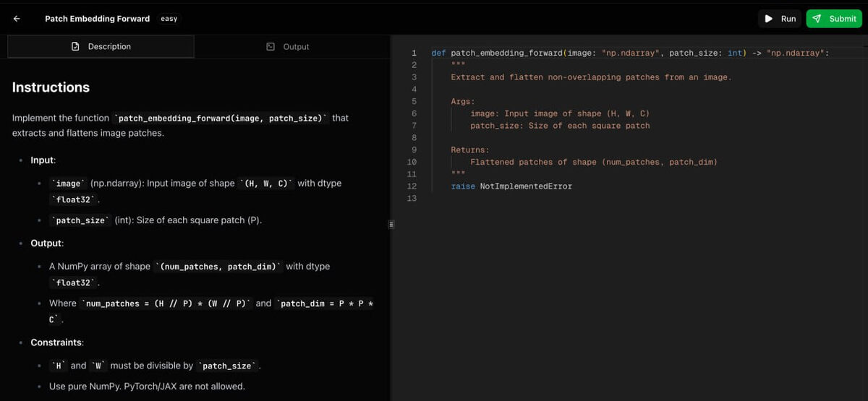Click the 'patch_size: Size of each square patch' line
Viewport: 868px width, 401px height.
point(560,126)
